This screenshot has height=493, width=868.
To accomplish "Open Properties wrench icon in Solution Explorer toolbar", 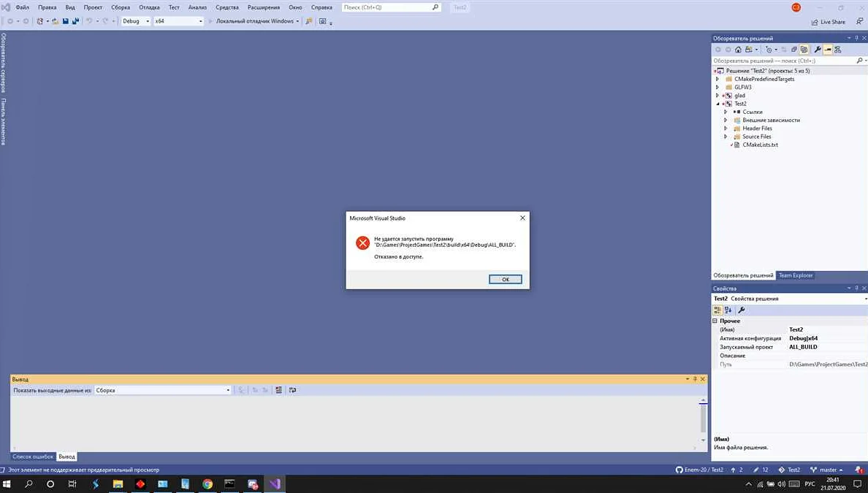I will [818, 50].
